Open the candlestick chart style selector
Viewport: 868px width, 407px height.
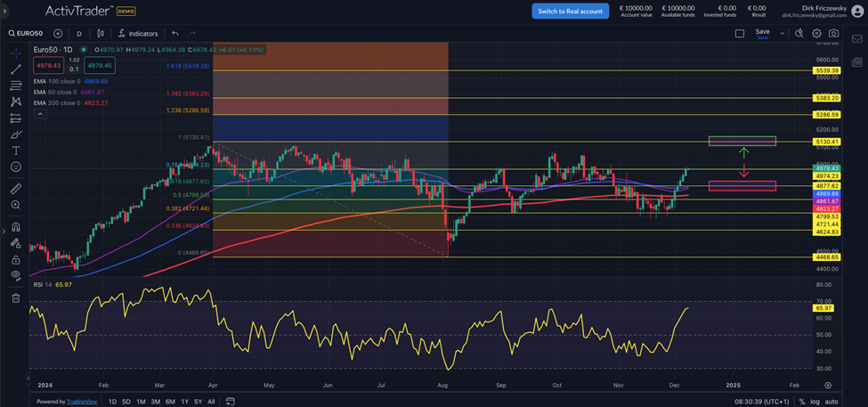[x=101, y=33]
